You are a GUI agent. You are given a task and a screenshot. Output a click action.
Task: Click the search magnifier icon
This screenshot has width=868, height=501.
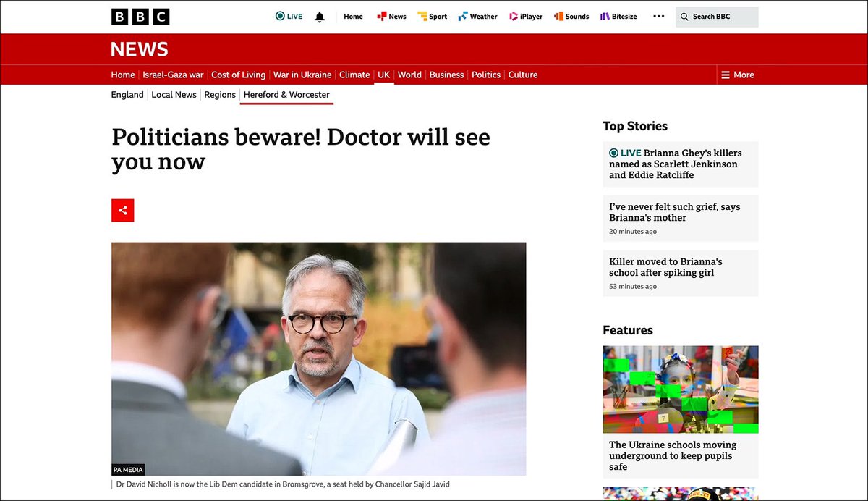[684, 17]
